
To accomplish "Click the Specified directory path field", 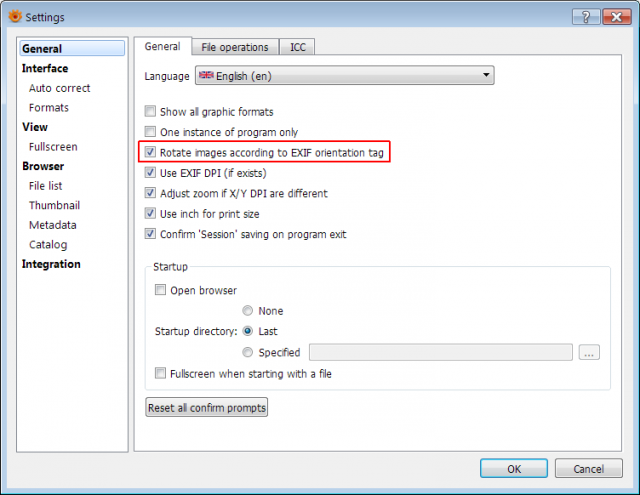I will [x=441, y=353].
